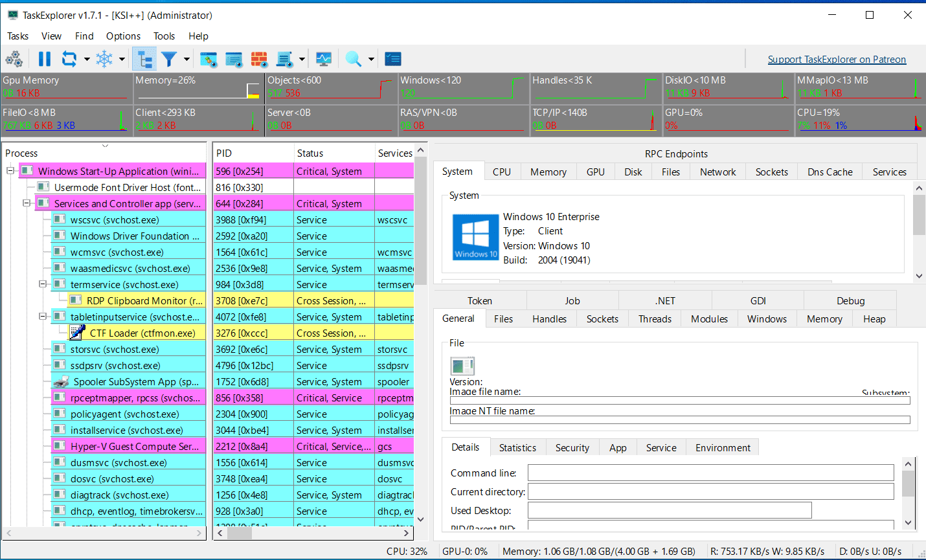Viewport: 926px width, 560px height.
Task: Toggle the process tree view button
Action: [x=144, y=59]
